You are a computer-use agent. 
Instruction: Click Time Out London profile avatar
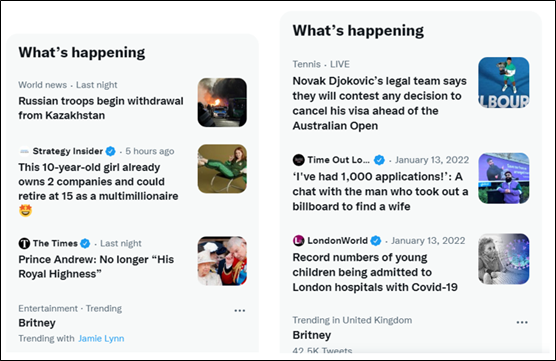click(299, 160)
